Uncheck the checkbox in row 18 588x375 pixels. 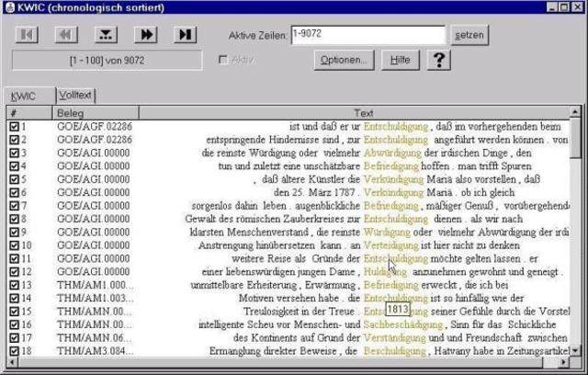14,351
